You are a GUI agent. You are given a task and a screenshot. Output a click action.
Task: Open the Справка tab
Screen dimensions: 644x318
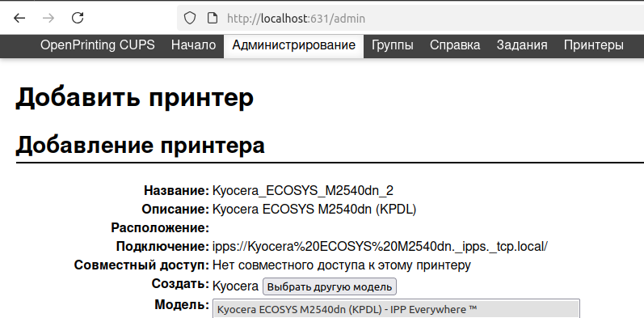[x=455, y=45]
